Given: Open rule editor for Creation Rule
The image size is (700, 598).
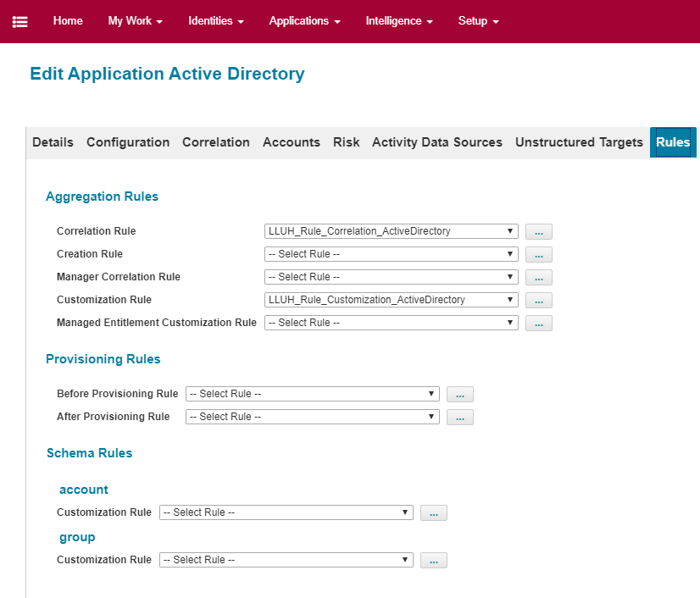Looking at the screenshot, I should (538, 254).
